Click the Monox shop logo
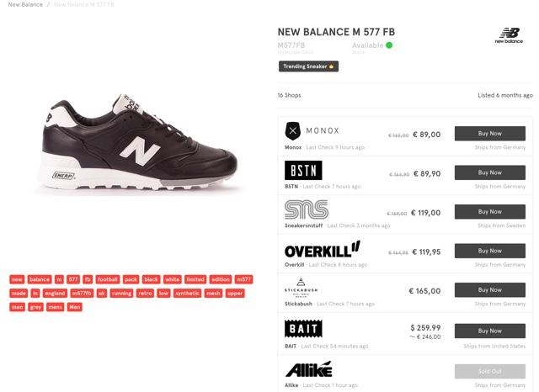 pos(312,130)
